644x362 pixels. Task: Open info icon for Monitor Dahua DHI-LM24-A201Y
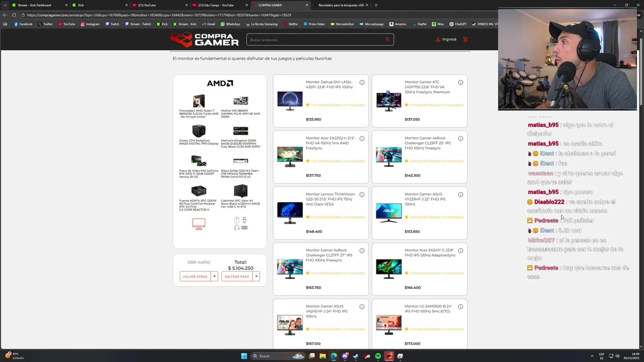coord(362,82)
